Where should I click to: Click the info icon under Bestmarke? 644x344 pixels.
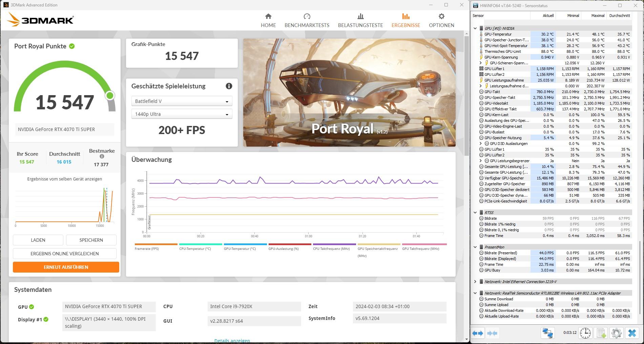[102, 156]
